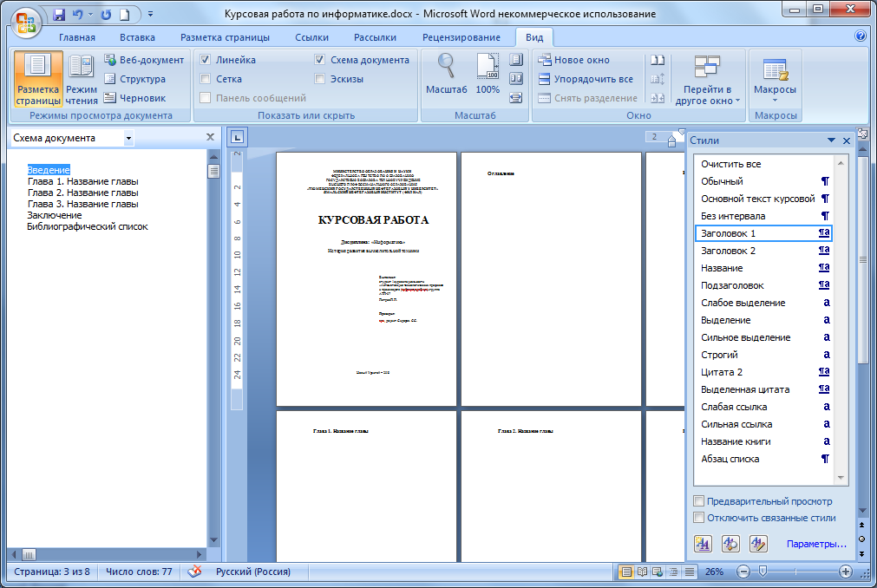Select Библиографический список in document map
Image resolution: width=877 pixels, height=588 pixels.
coord(88,226)
